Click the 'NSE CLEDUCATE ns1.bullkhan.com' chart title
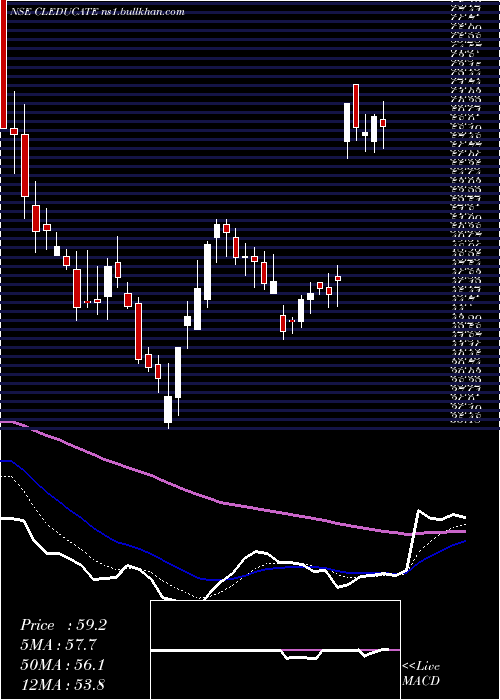Screen dimensions: 500x700 (x=97, y=12)
